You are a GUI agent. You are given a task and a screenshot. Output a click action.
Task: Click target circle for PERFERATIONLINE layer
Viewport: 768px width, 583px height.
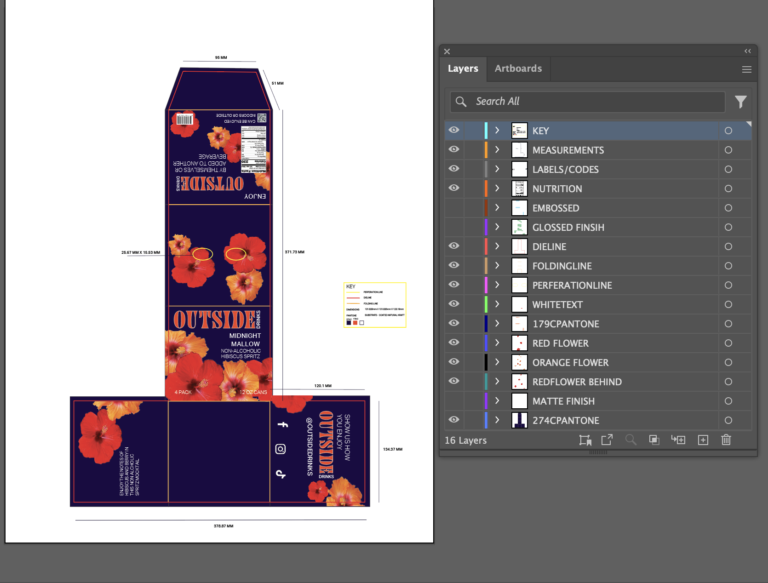[x=728, y=285]
